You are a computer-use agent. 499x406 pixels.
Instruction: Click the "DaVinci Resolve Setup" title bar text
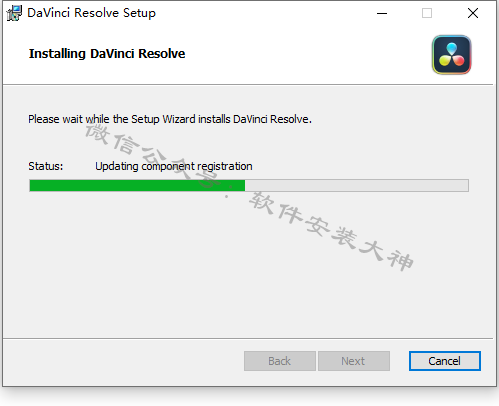[x=91, y=13]
